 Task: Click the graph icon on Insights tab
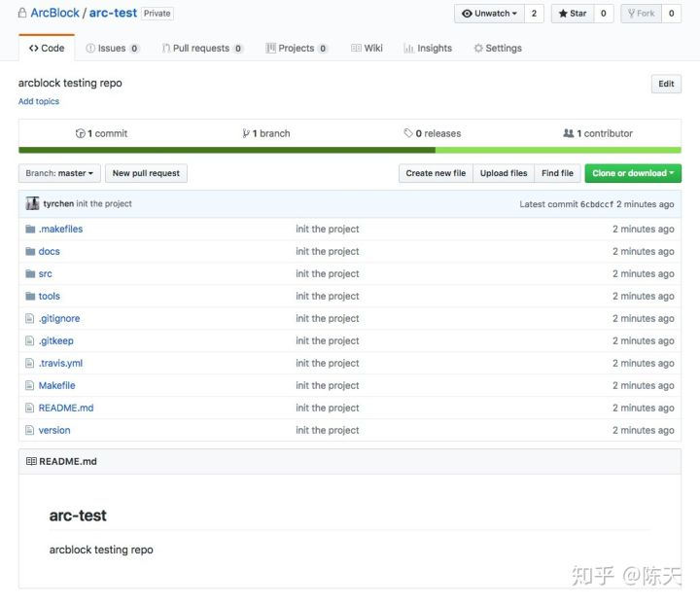408,49
